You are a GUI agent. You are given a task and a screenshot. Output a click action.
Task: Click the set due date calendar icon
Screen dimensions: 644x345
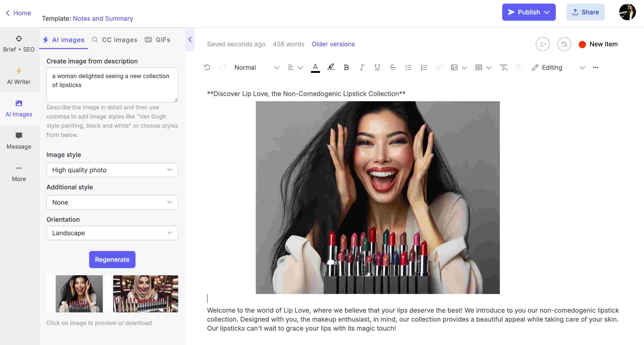(x=564, y=44)
